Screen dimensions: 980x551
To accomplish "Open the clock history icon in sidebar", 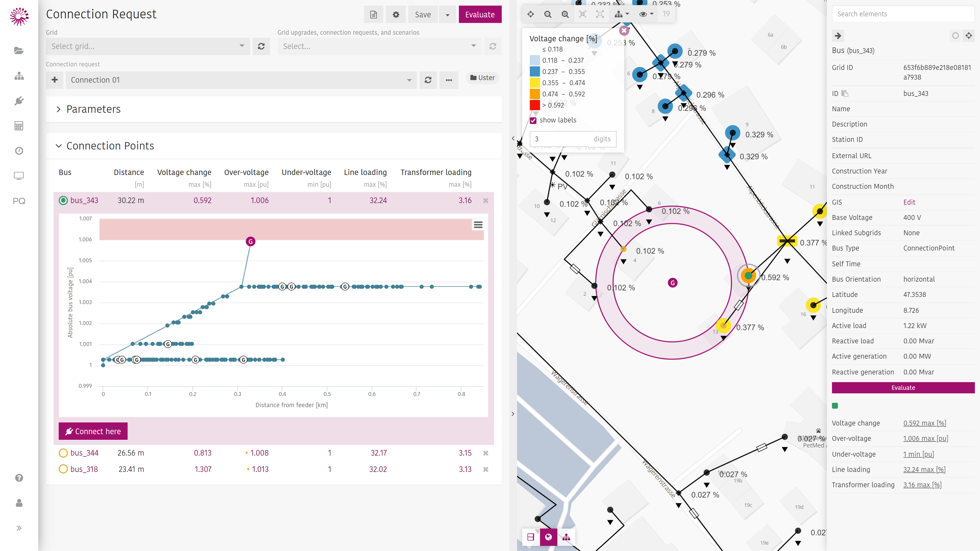I will click(19, 151).
